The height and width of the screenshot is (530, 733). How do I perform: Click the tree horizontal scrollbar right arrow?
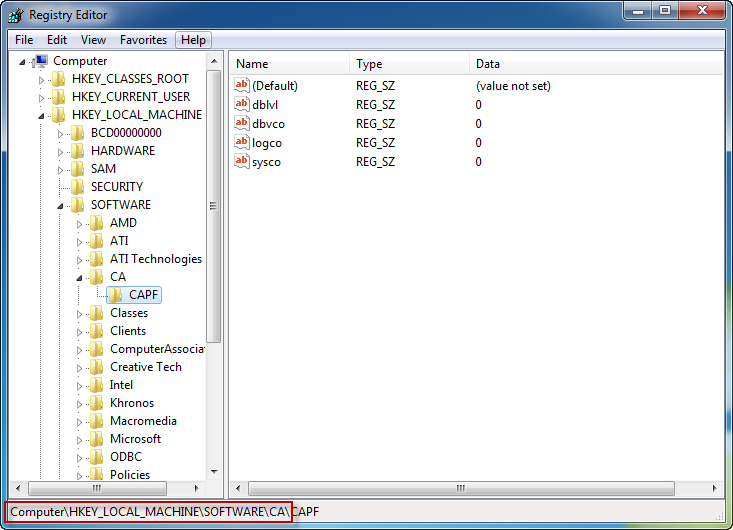tap(197, 488)
